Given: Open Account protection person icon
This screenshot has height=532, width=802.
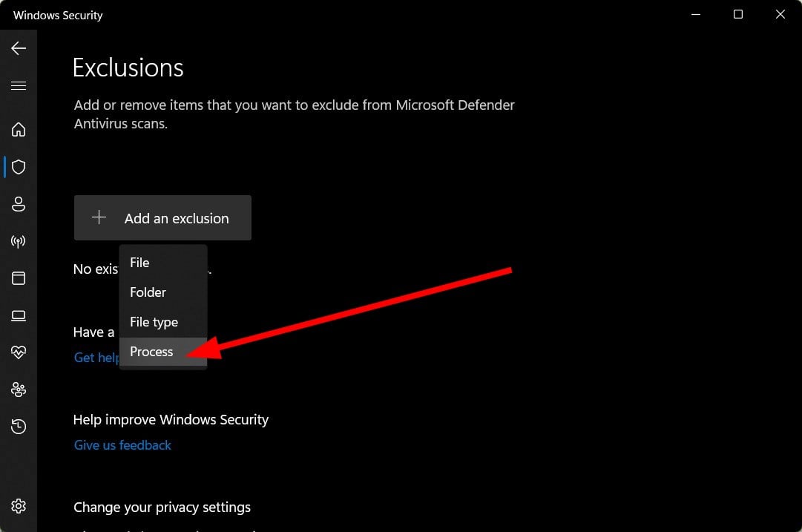Looking at the screenshot, I should [x=19, y=204].
